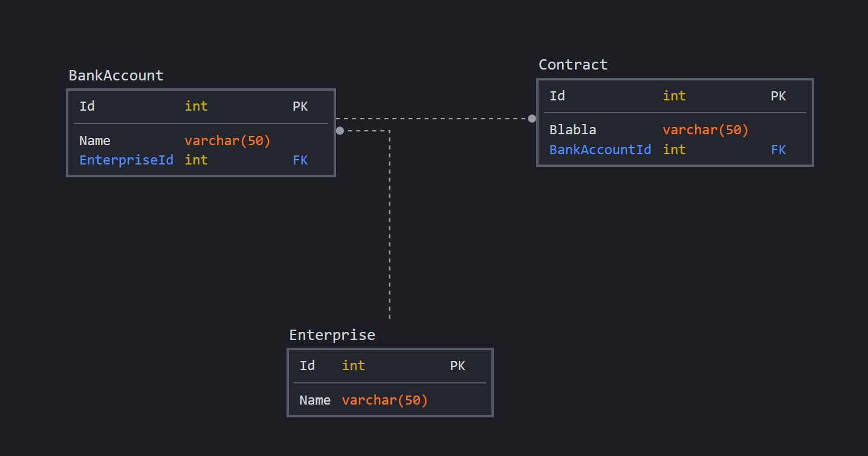Click the PK label in Enterprise table
The height and width of the screenshot is (456, 868).
pos(458,365)
